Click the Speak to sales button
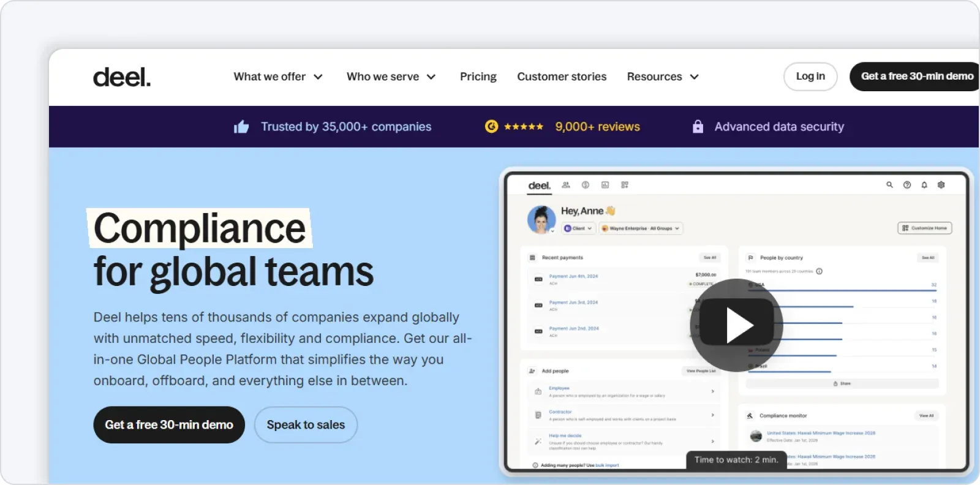 coord(306,425)
